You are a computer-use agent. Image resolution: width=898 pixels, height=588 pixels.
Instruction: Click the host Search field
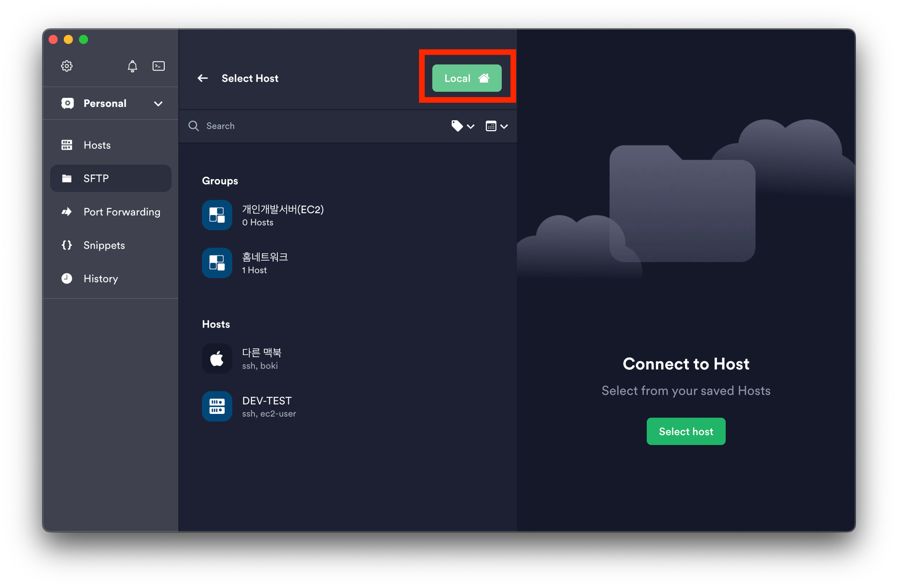pyautogui.click(x=314, y=126)
